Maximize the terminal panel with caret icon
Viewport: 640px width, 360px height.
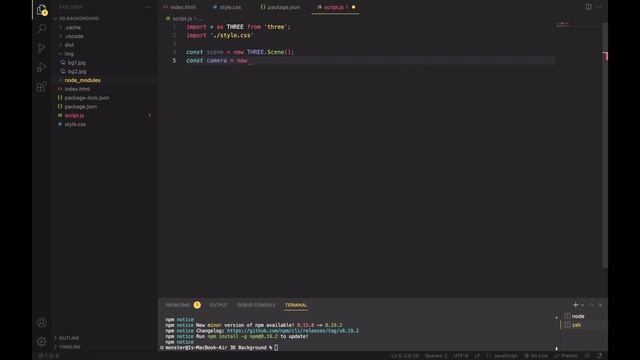[x=591, y=305]
